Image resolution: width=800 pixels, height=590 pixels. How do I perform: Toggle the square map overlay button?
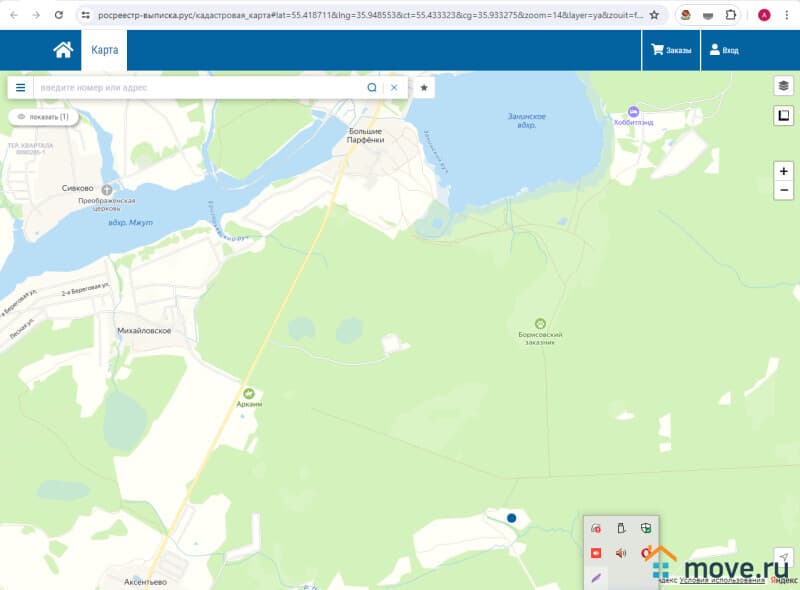[784, 116]
